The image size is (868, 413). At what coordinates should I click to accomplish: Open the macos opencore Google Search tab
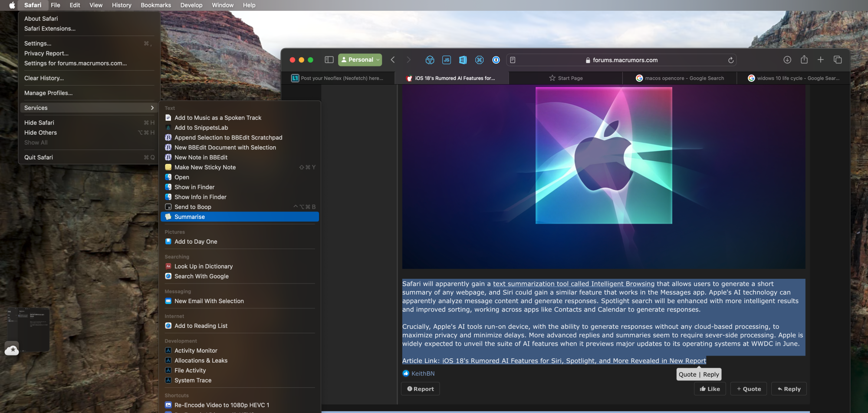(680, 78)
